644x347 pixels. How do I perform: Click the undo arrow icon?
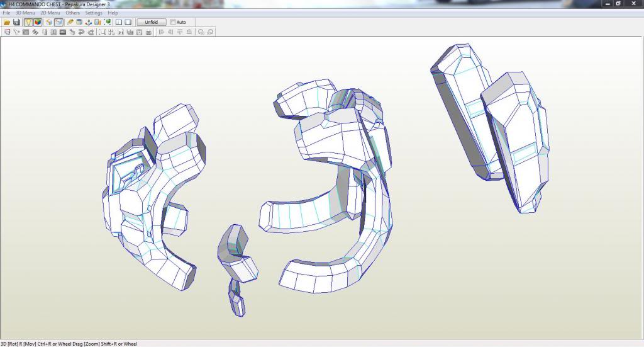click(81, 32)
